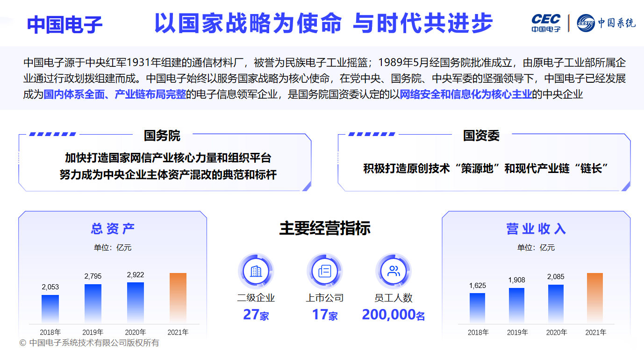Click the orange 2021年 总资产 bar

click(178, 298)
